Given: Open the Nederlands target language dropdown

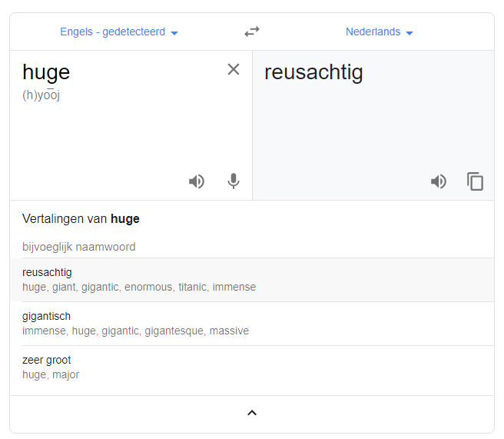Looking at the screenshot, I should click(x=380, y=32).
